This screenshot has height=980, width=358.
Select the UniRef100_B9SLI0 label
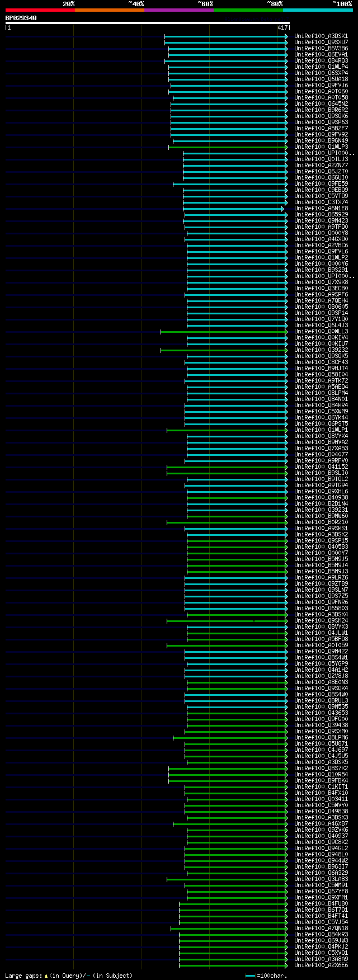point(321,473)
